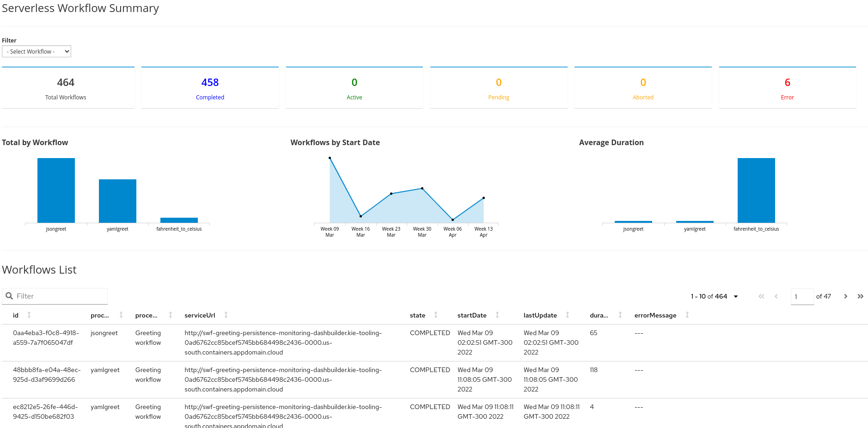Image resolution: width=868 pixels, height=428 pixels.
Task: Select id 0aa4eba3-f0c8-4918 row cell
Action: pyautogui.click(x=46, y=338)
